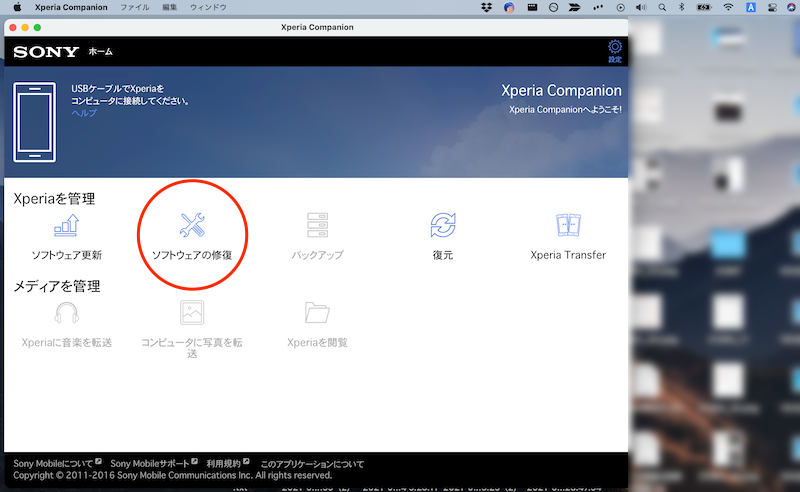Click the headphones music transfer icon

pos(66,313)
